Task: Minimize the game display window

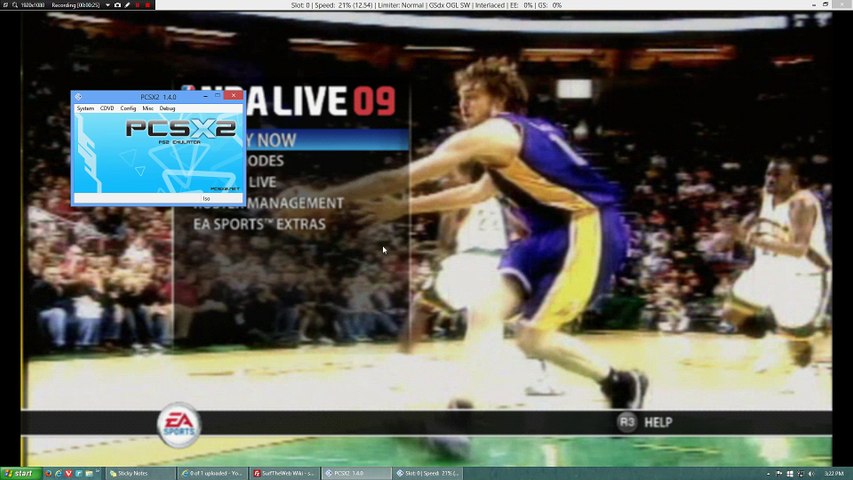Action: coord(814,4)
